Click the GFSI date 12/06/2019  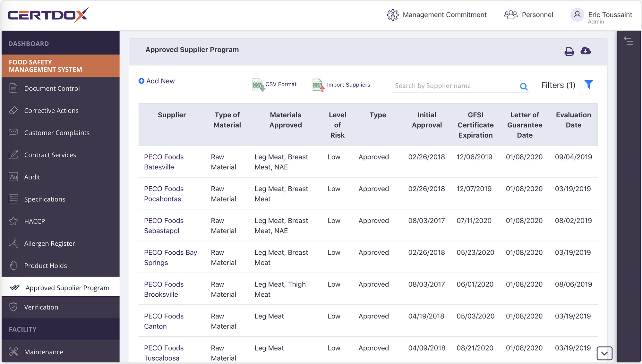pos(474,157)
